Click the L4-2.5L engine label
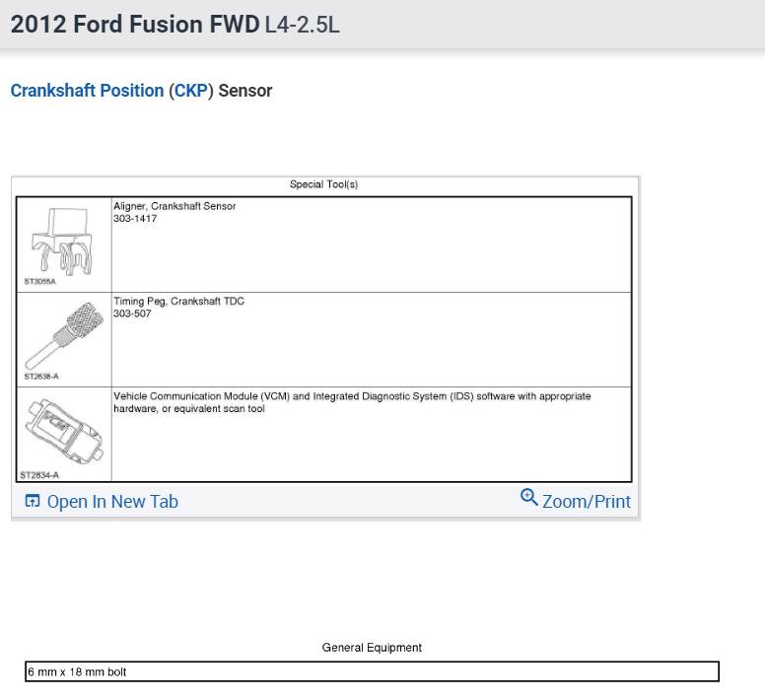The image size is (765, 700). click(x=302, y=24)
